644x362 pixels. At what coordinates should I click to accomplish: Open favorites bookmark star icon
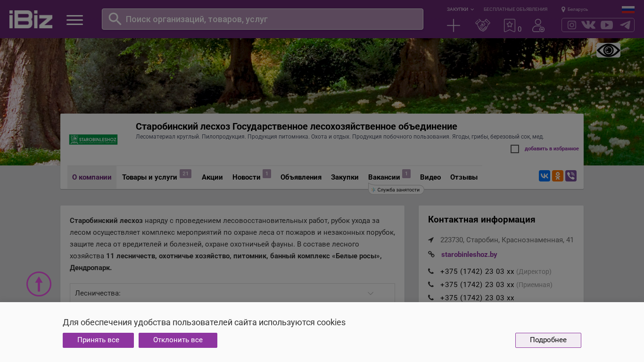(510, 25)
